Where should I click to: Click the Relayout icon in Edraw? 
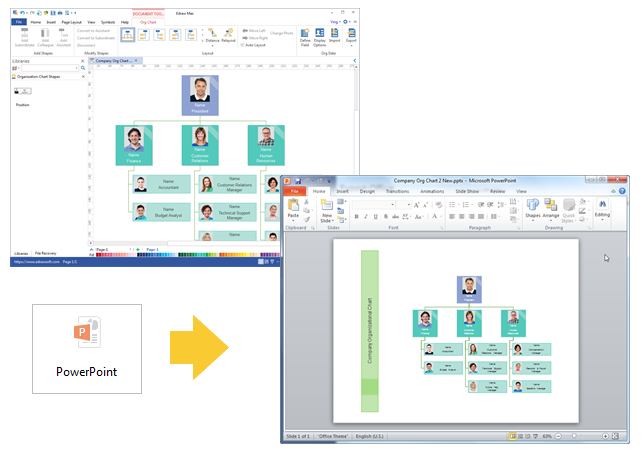point(228,35)
